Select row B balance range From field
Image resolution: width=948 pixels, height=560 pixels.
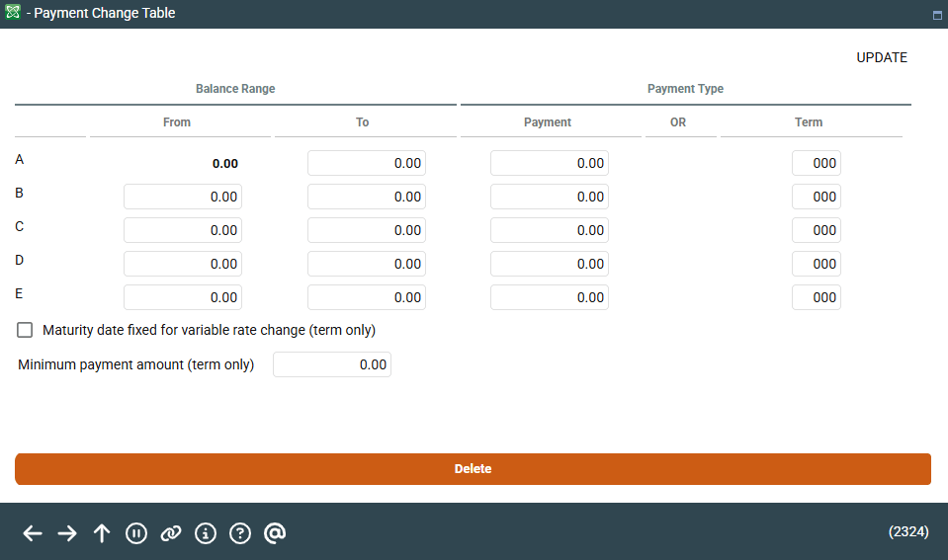pos(182,197)
